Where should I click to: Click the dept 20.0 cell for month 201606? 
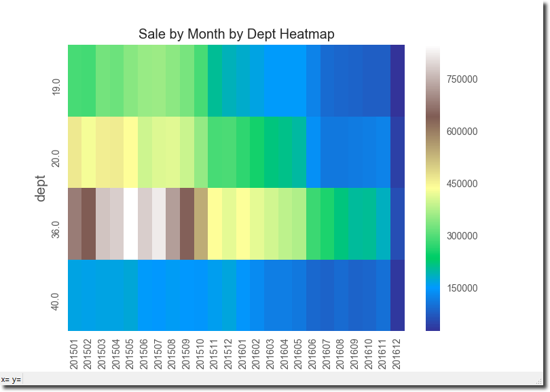click(x=313, y=152)
